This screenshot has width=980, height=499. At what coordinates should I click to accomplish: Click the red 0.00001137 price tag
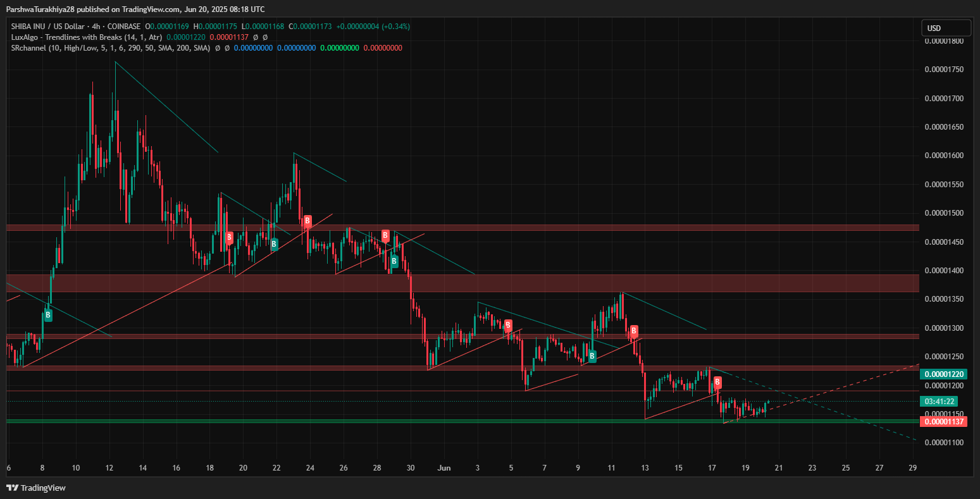943,421
